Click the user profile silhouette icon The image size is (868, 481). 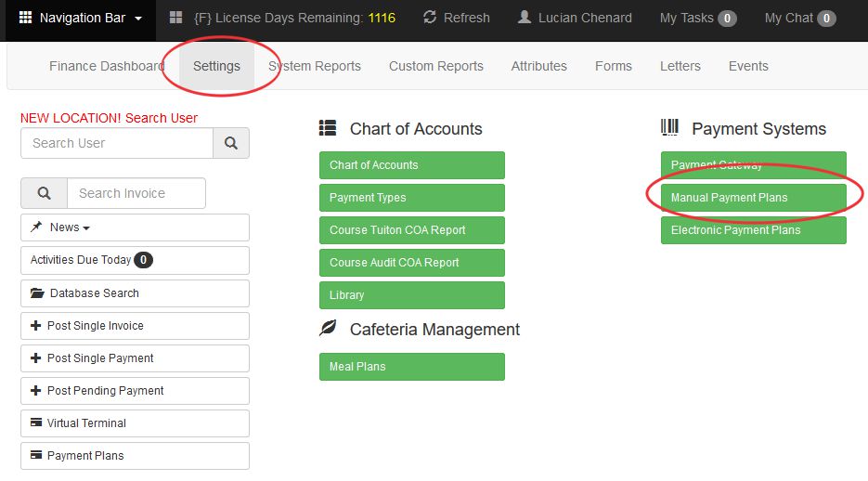[x=525, y=17]
